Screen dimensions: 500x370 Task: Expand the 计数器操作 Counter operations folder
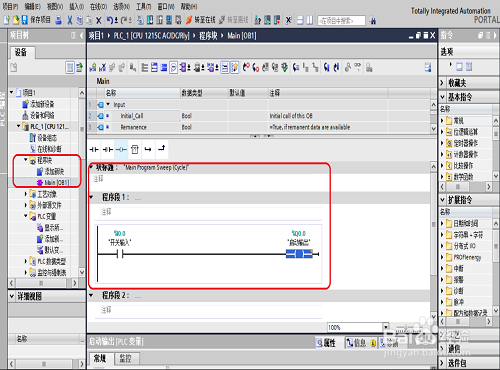pos(442,154)
